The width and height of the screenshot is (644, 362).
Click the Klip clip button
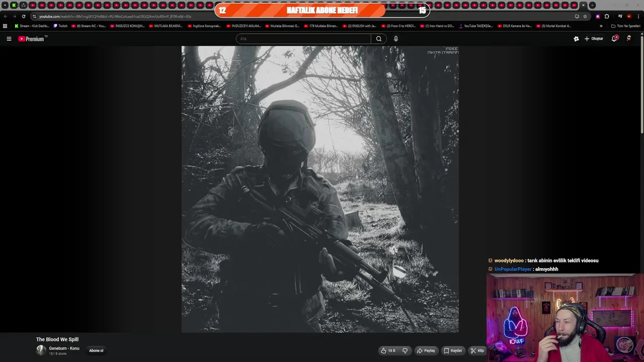point(477,350)
